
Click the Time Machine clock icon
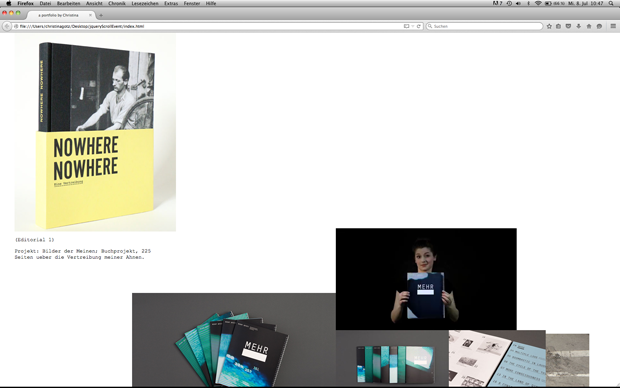pyautogui.click(x=509, y=3)
